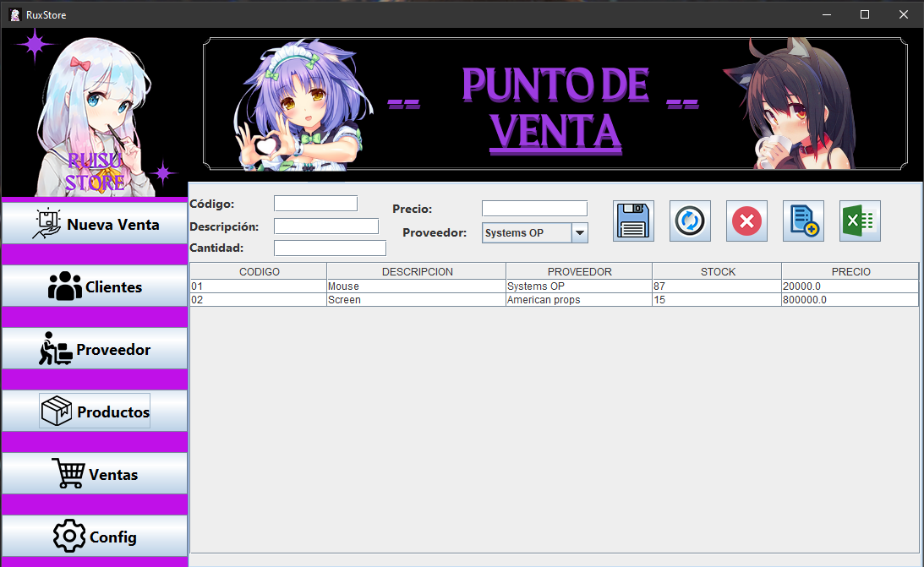Click the STOCK column header
924x567 pixels.
click(717, 272)
